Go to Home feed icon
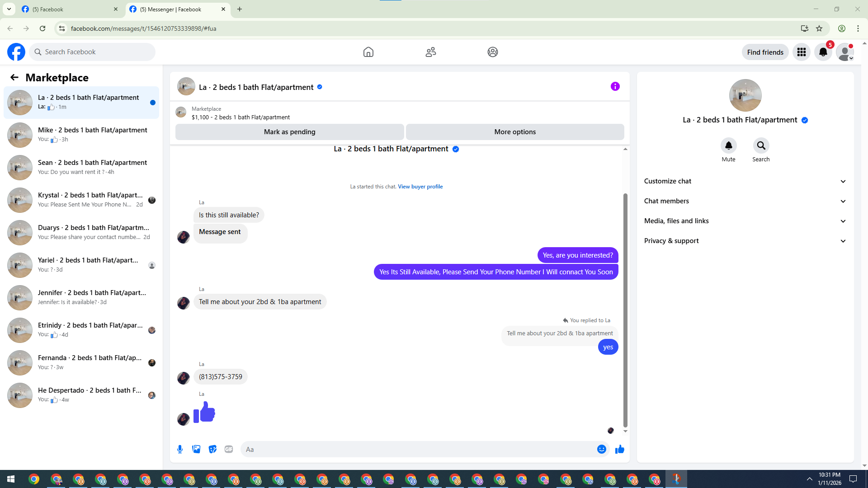Viewport: 868px width, 488px height. pyautogui.click(x=368, y=52)
